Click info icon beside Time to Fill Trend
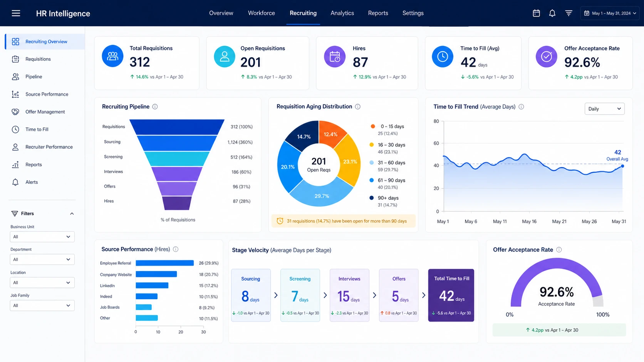 (521, 107)
